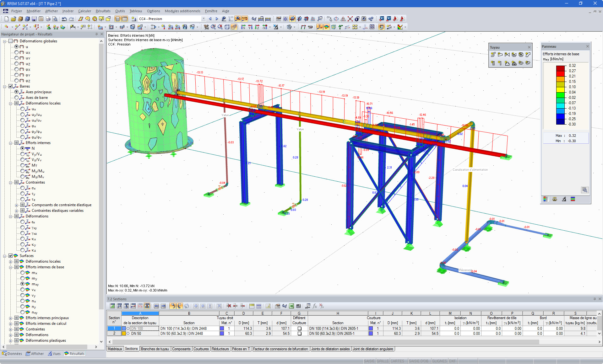
Task: Click the formula fx icon in table toolbar
Action: coord(315,306)
